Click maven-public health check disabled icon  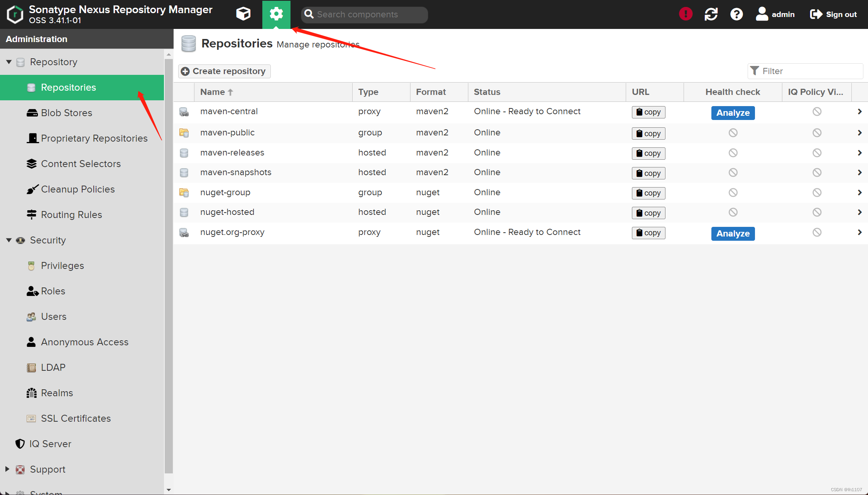733,133
